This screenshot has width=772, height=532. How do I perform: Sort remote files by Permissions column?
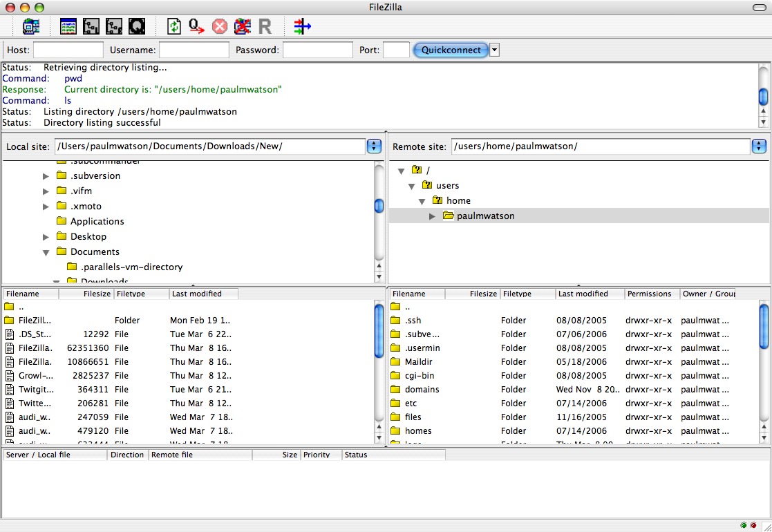click(652, 294)
